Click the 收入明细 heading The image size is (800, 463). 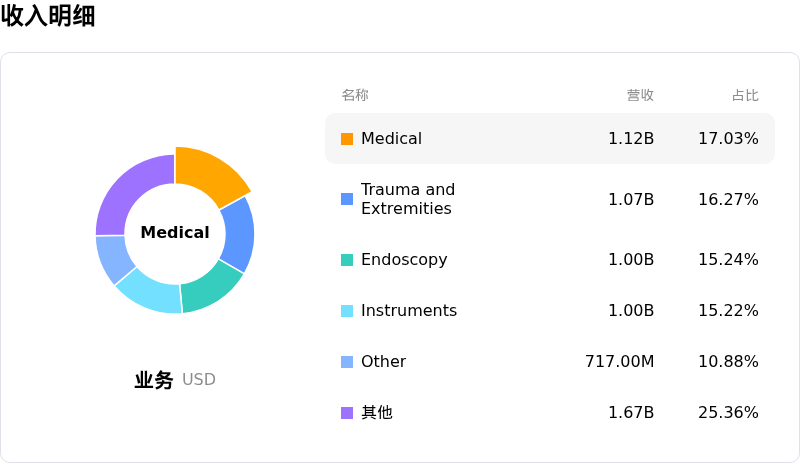(x=48, y=16)
